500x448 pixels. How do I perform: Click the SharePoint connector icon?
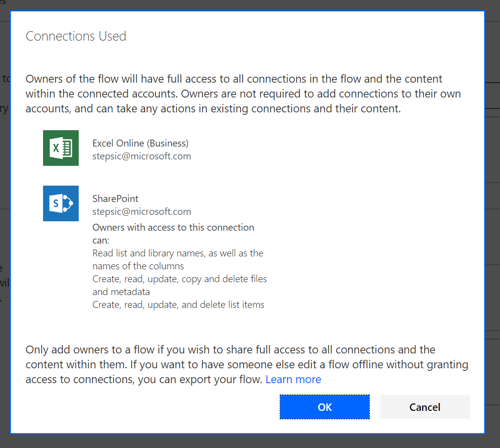tap(60, 203)
